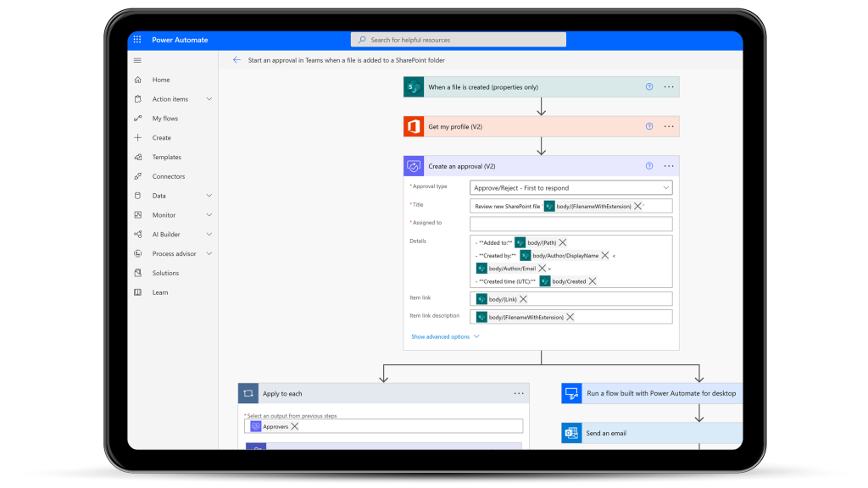868x488 pixels.
Task: Click the Office 365 Get my profile icon
Action: 414,127
